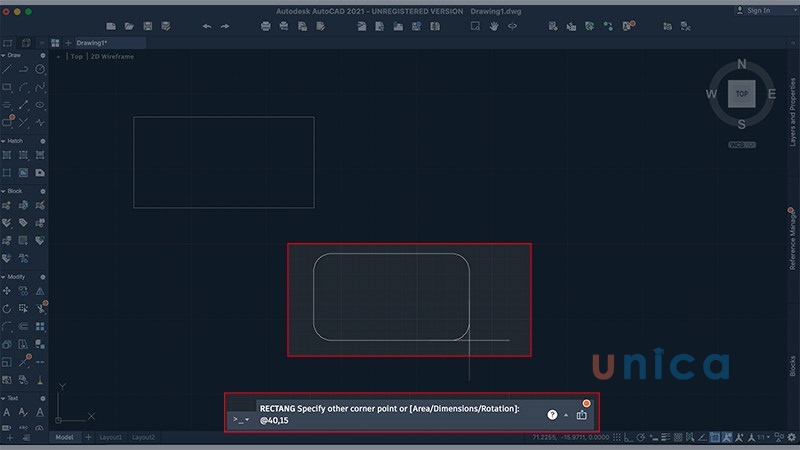The image size is (800, 450).
Task: Select the Circle tool in Draw panel
Action: 40,69
